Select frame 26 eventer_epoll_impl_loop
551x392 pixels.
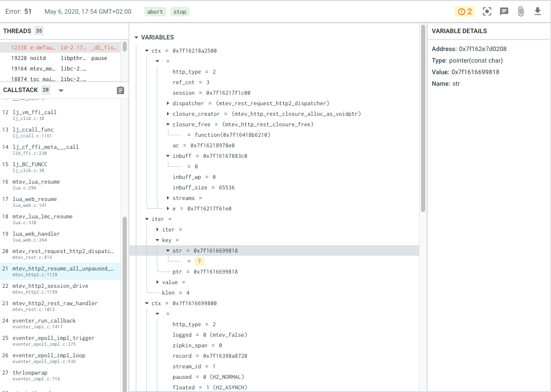(61, 358)
